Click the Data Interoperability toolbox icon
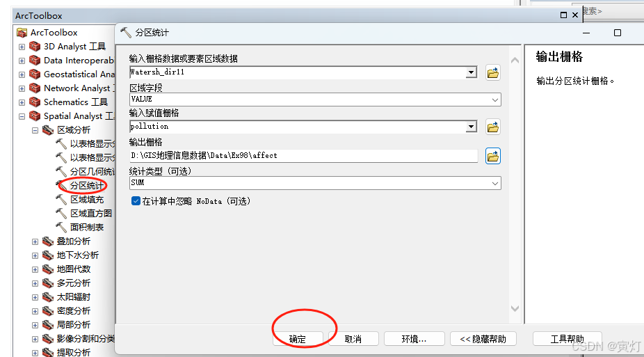 coord(35,61)
